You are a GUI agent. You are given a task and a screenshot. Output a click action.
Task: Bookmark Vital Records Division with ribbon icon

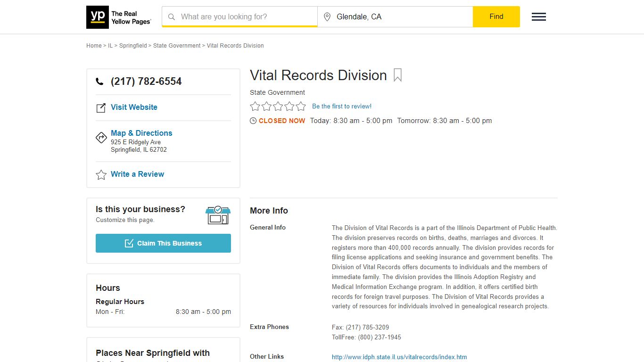397,75
